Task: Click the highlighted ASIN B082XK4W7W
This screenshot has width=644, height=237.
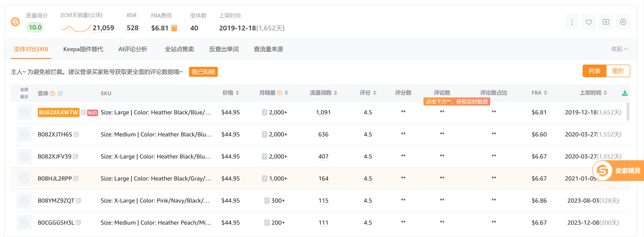Action: (58, 112)
